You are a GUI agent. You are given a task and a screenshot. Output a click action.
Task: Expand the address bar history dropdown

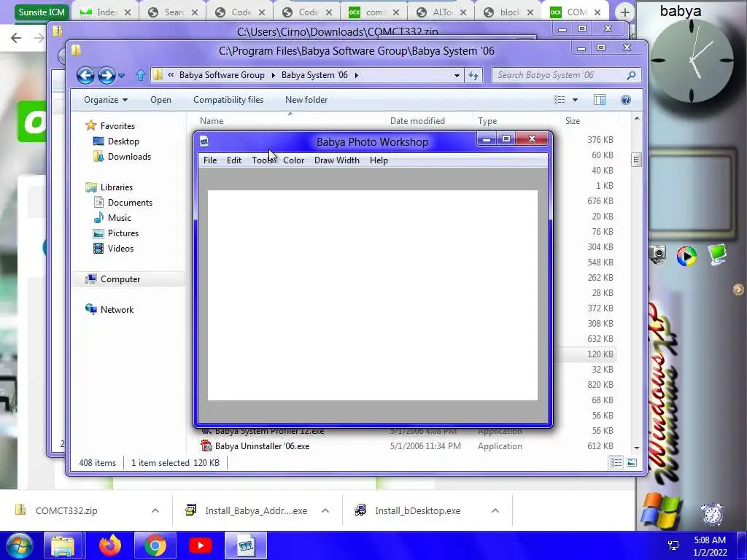(x=457, y=75)
